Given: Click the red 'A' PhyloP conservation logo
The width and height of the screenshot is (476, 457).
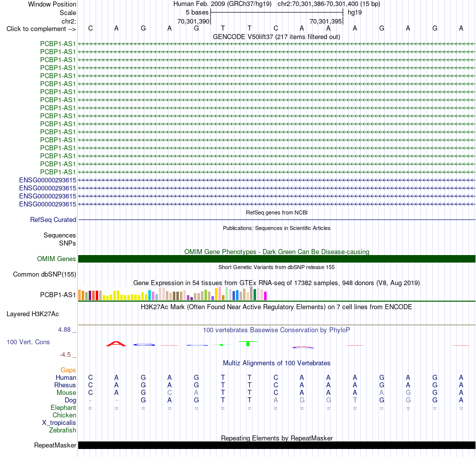Looking at the screenshot, I should coord(116,344).
